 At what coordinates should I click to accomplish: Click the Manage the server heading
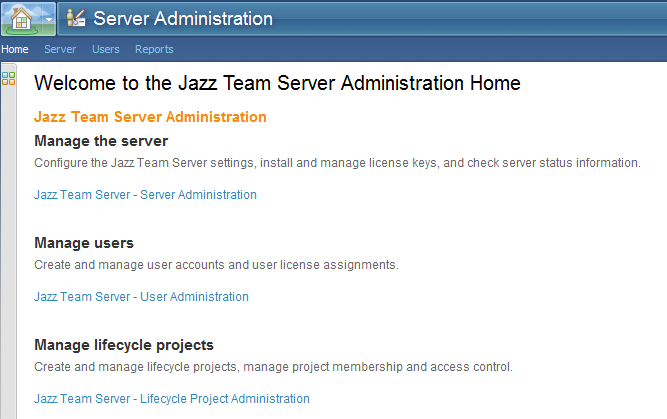click(101, 141)
